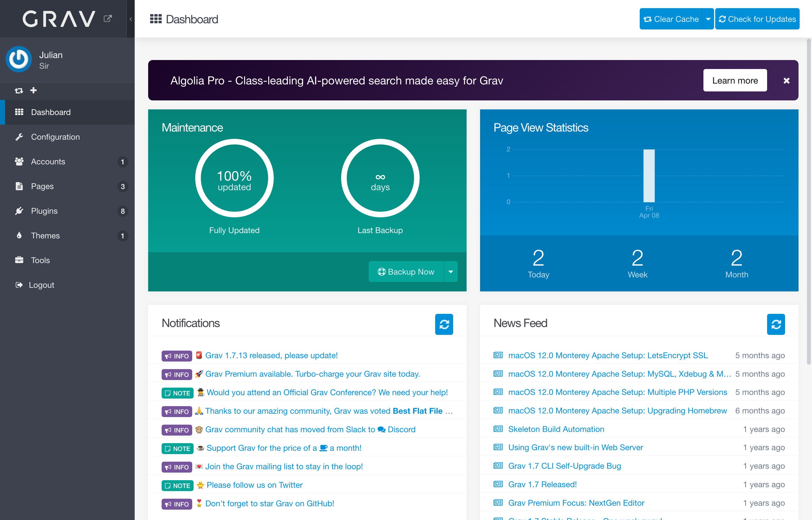Click the Backup Now button

coord(406,271)
